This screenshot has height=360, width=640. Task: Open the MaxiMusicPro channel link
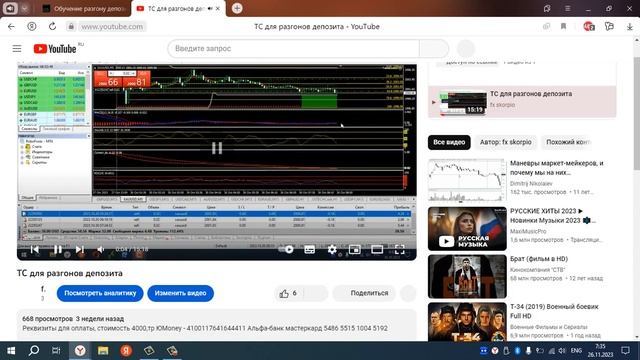[528, 231]
